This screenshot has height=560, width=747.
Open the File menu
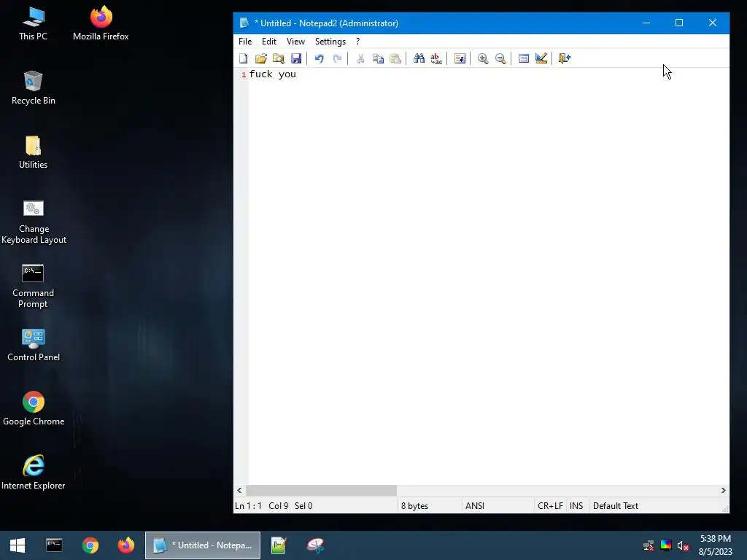pos(245,42)
